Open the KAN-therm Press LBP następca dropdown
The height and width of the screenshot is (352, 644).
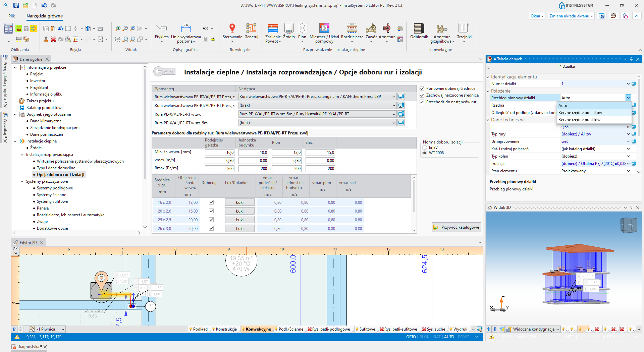pyautogui.click(x=394, y=97)
